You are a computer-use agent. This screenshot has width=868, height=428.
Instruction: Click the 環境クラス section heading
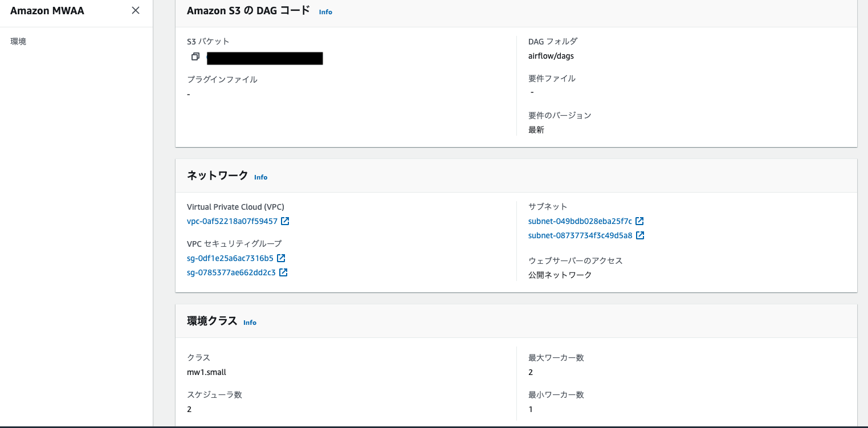tap(212, 321)
